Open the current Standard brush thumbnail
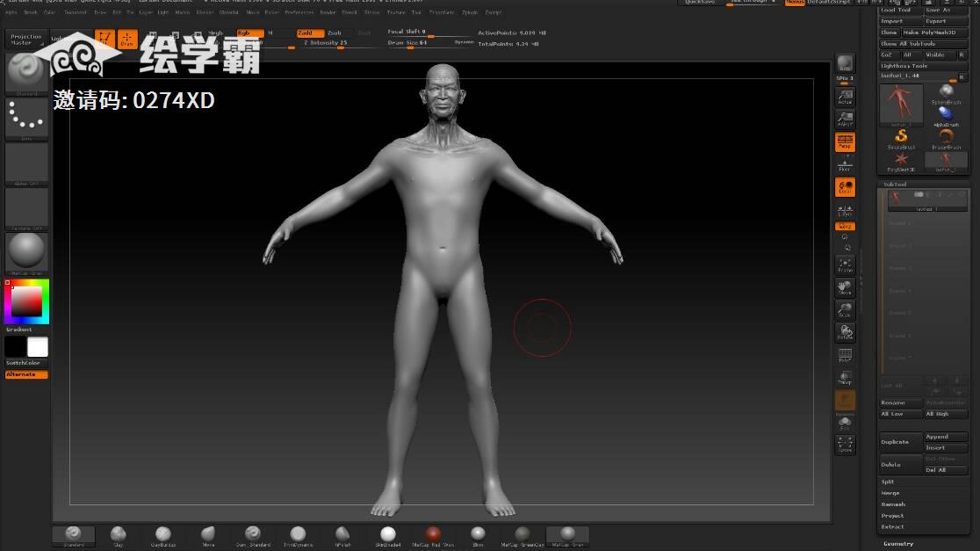Viewport: 980px width, 551px height. 26,73
